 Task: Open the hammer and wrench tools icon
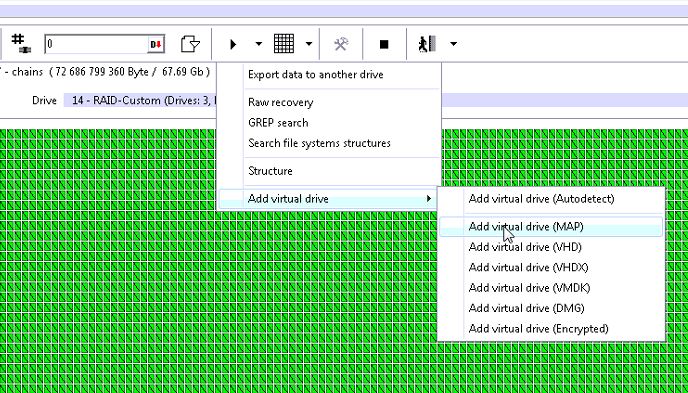click(341, 44)
